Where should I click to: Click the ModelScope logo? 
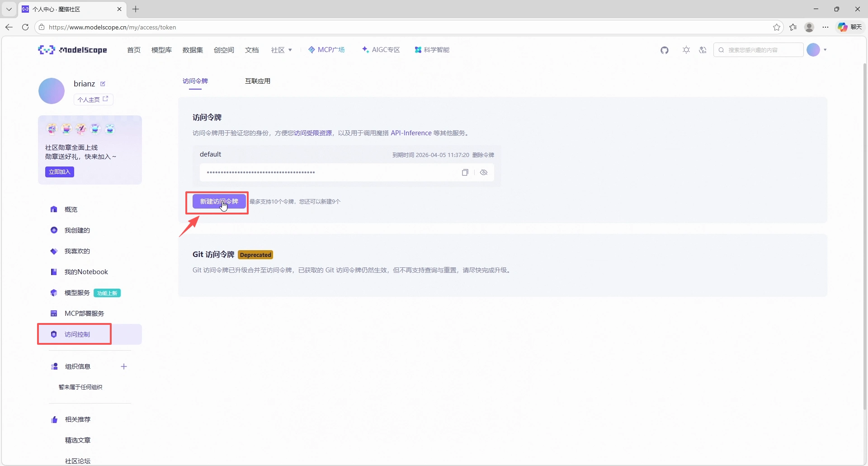[x=72, y=50]
